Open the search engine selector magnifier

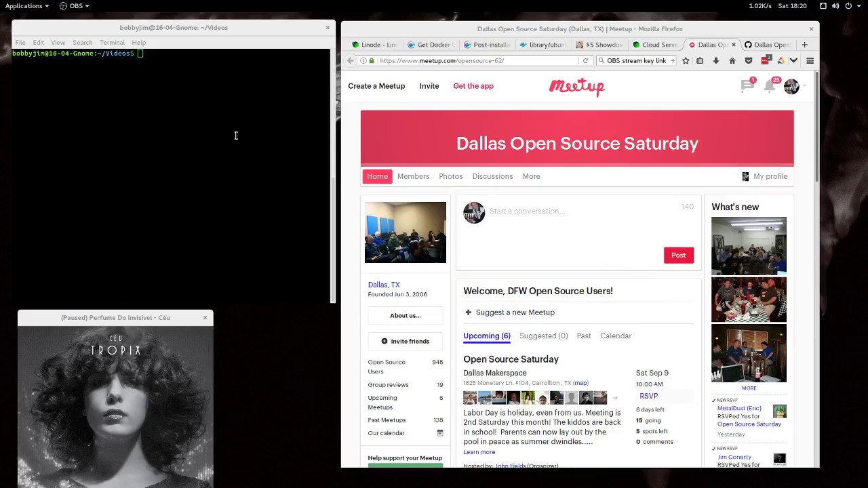pyautogui.click(x=601, y=60)
